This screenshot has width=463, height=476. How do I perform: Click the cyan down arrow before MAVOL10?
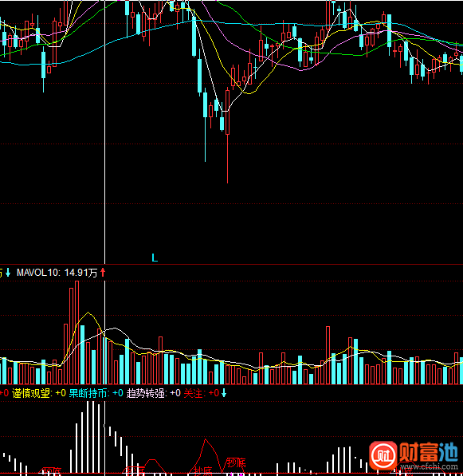click(x=8, y=273)
